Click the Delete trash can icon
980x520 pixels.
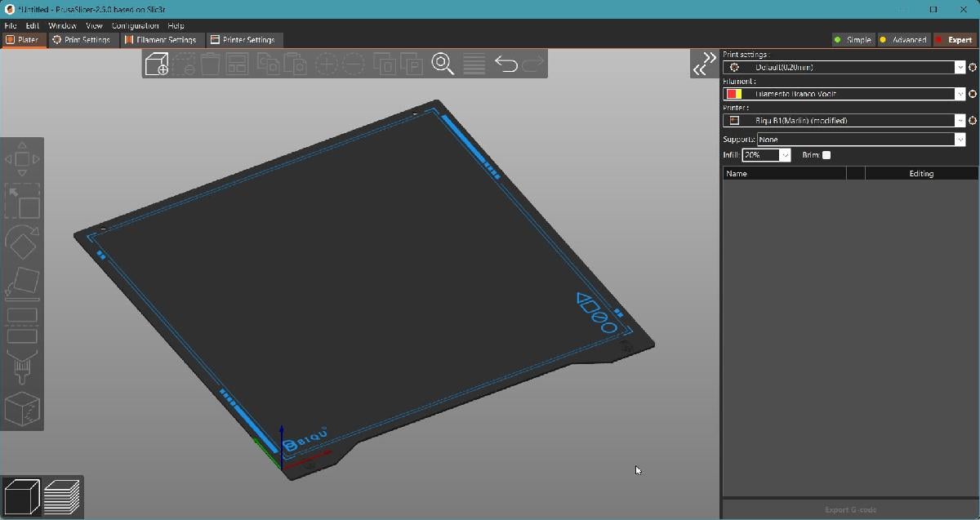tap(211, 64)
